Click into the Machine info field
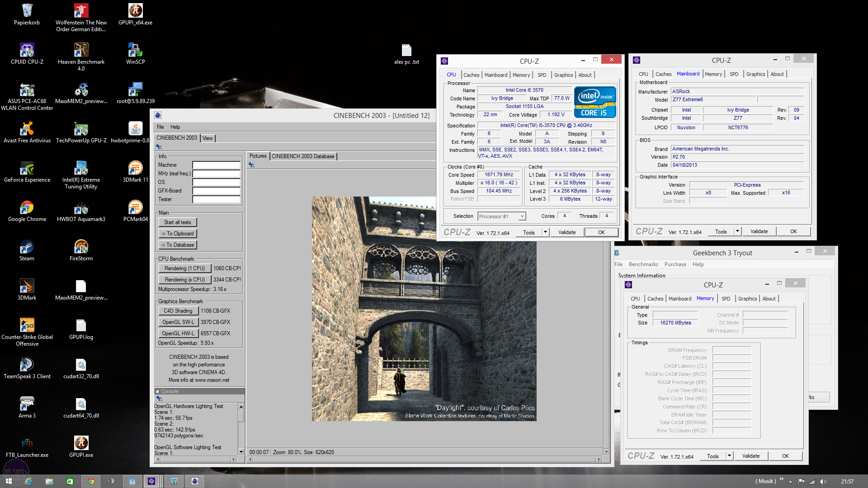The image size is (868, 488). (x=216, y=165)
